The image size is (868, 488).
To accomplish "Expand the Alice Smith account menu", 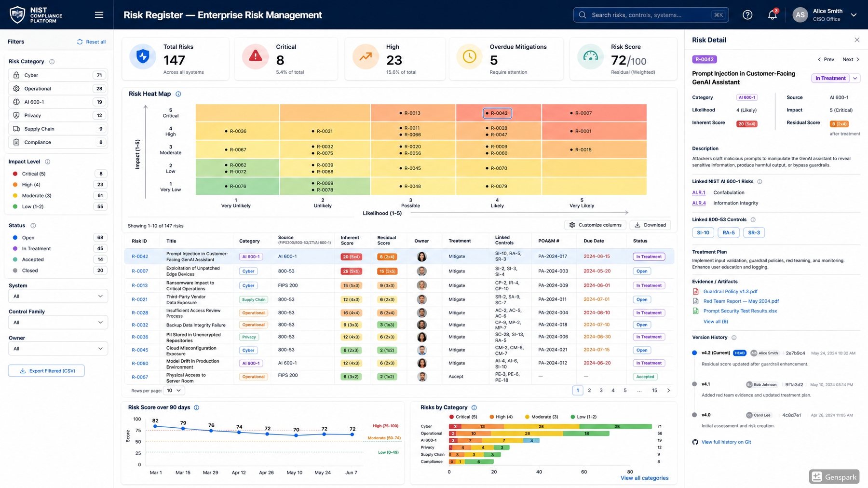I will coord(854,15).
